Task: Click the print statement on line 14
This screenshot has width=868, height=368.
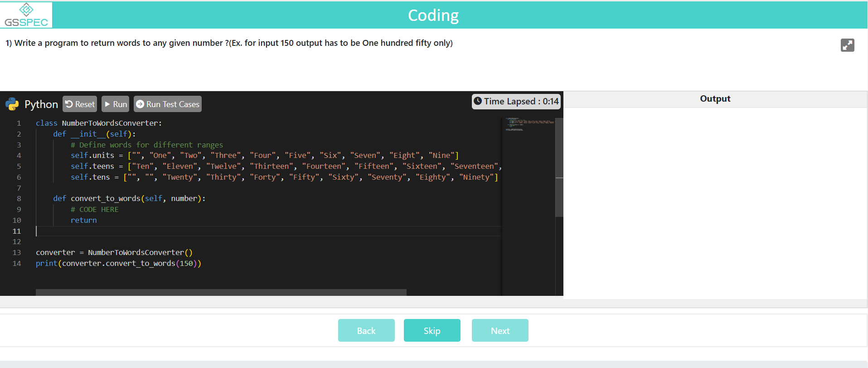Action: (x=118, y=263)
